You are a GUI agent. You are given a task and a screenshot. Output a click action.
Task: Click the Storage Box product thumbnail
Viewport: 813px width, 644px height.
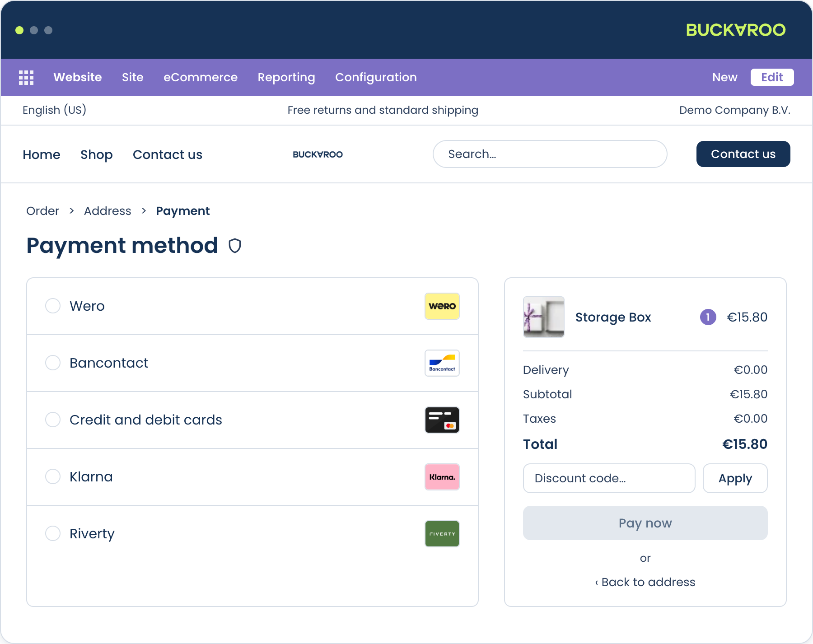pyautogui.click(x=543, y=317)
